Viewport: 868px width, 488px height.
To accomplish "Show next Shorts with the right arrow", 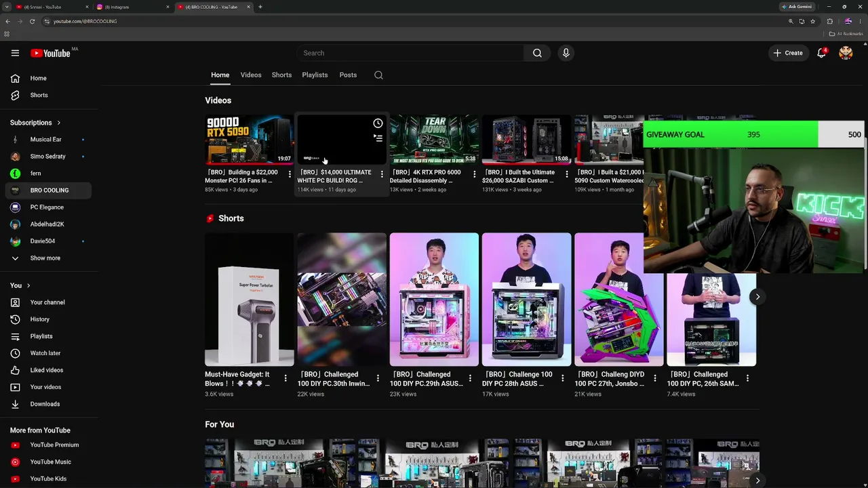I will 757,297.
